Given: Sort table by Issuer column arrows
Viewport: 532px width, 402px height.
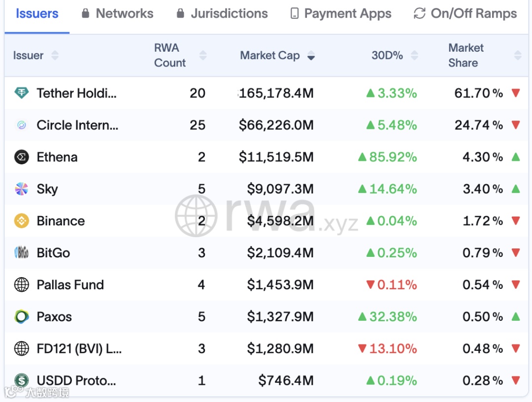Looking at the screenshot, I should [x=55, y=56].
